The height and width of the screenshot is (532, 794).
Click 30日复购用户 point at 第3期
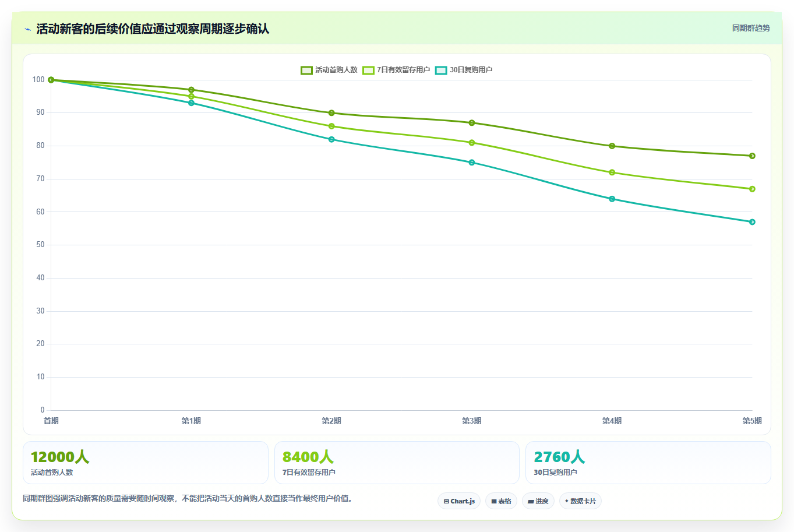coord(472,163)
